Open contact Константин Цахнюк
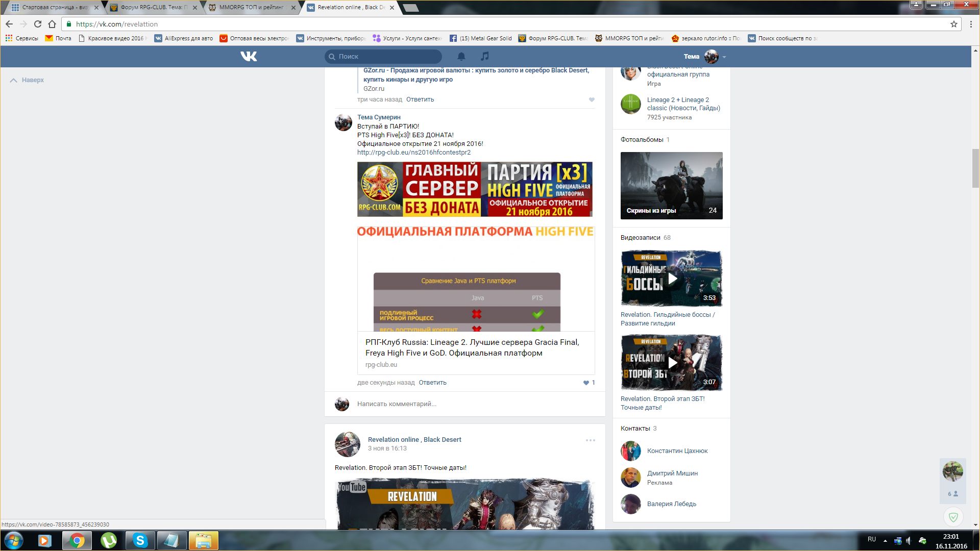Screen dimensions: 980x551 (x=677, y=451)
